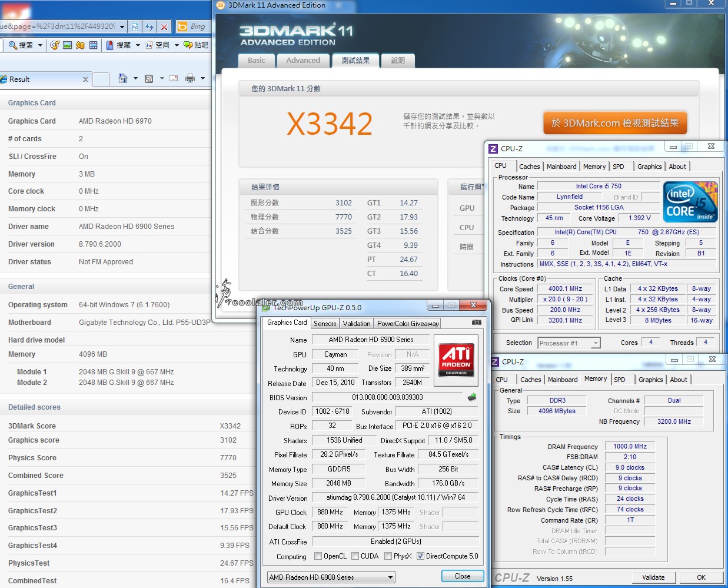Open the SPD tab in lower CPU-Z window
The height and width of the screenshot is (588, 728).
pos(620,380)
